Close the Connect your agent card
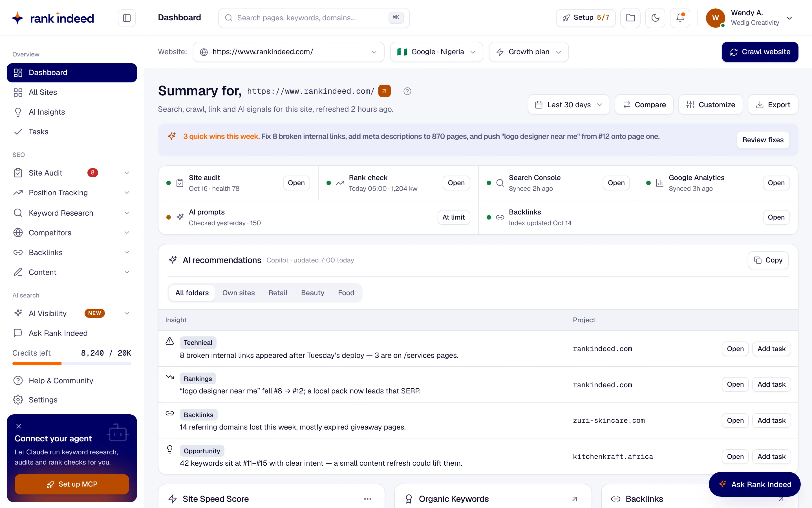The image size is (812, 508). (x=19, y=426)
